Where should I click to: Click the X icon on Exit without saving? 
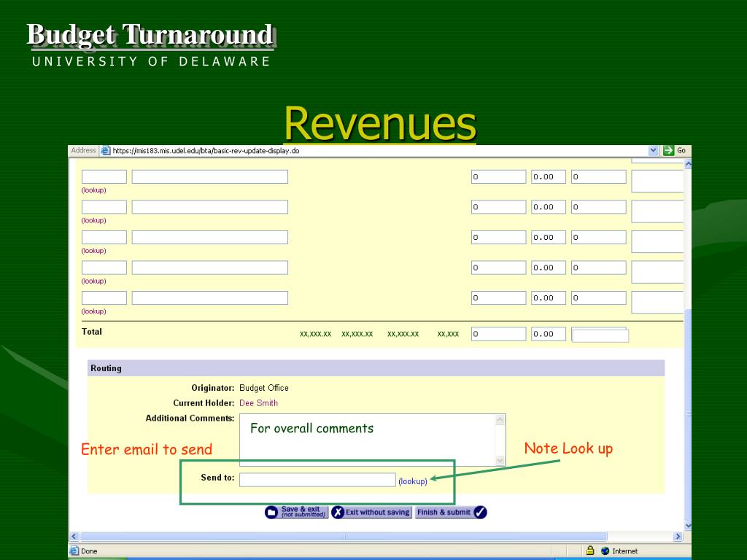pos(338,513)
